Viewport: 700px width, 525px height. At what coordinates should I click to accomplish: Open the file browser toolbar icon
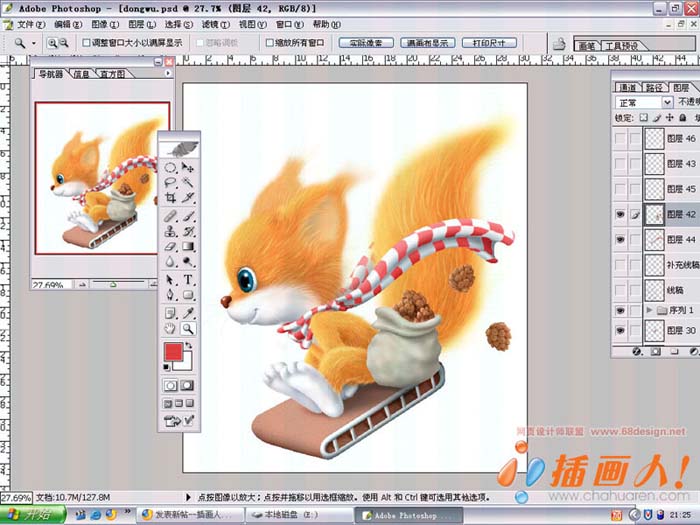tap(559, 44)
